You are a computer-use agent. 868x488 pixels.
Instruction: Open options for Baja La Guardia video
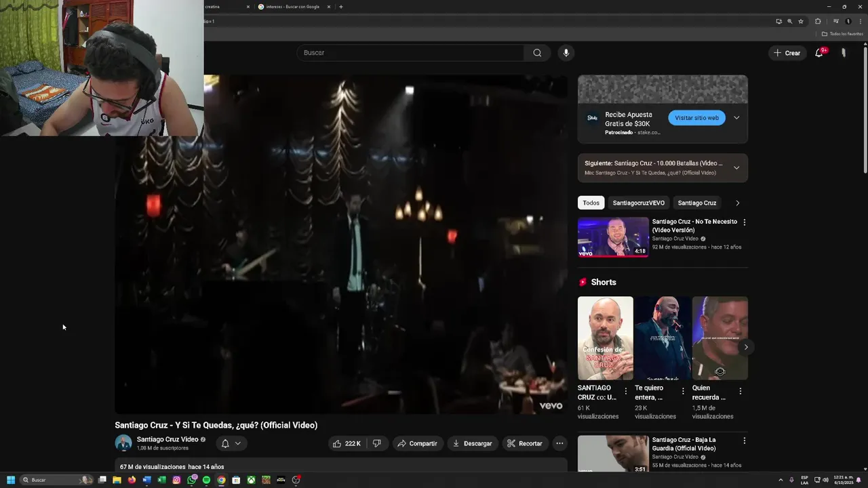coord(745,441)
